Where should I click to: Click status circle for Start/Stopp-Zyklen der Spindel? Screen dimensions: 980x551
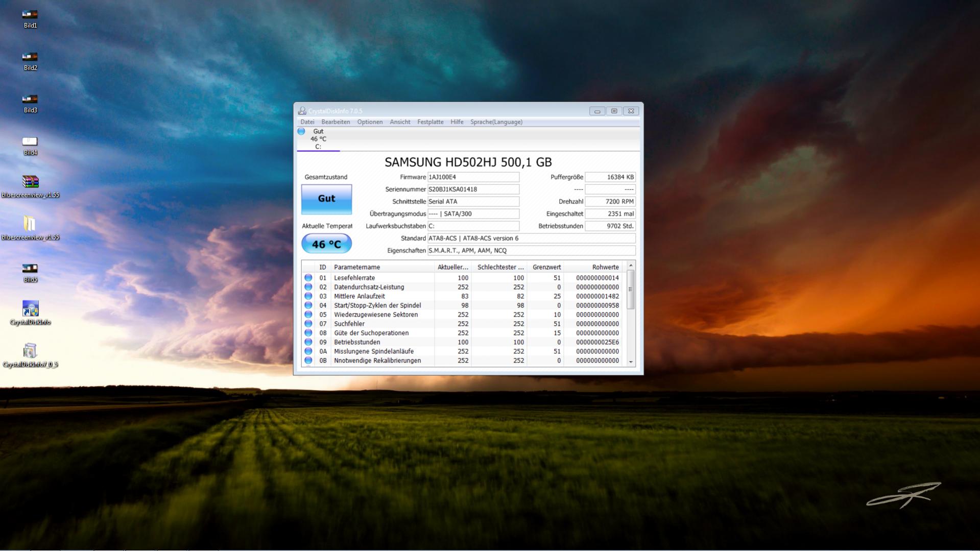tap(308, 305)
